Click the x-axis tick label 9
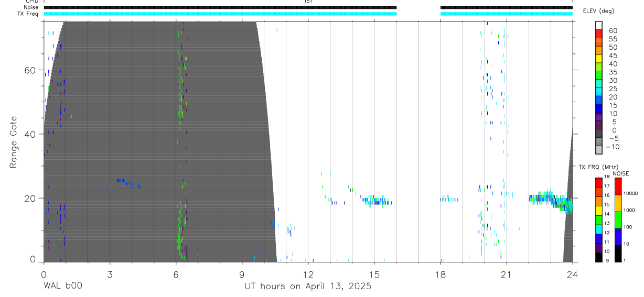The width and height of the screenshot is (644, 297). click(x=242, y=274)
